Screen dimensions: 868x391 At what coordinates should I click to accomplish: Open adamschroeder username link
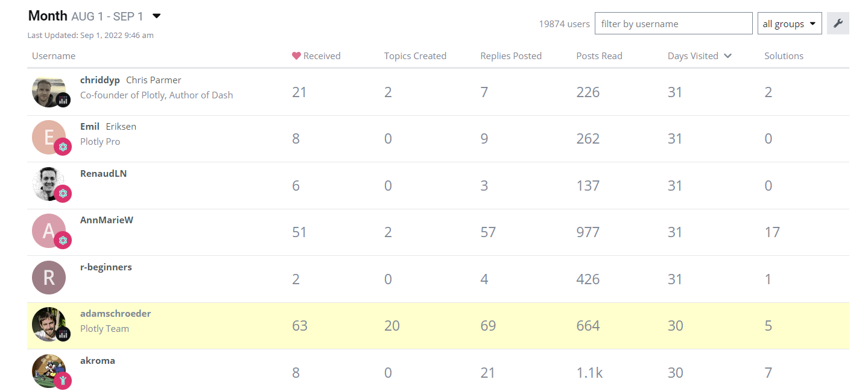pyautogui.click(x=116, y=314)
